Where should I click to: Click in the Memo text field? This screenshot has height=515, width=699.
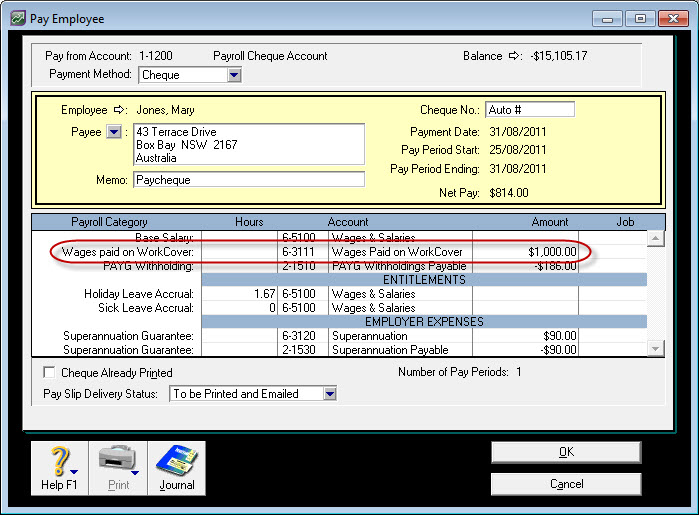coord(248,180)
